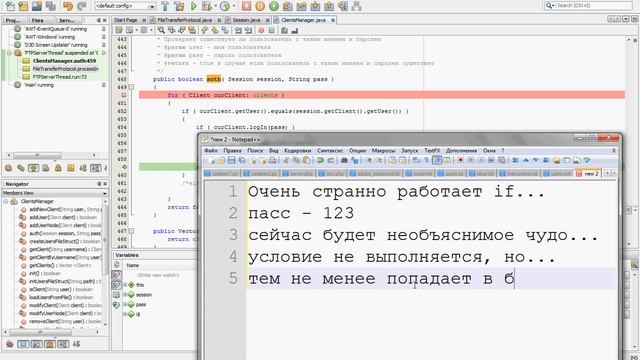
Task: Select FTPServerThread.run:73 stack frame
Action: [59, 77]
